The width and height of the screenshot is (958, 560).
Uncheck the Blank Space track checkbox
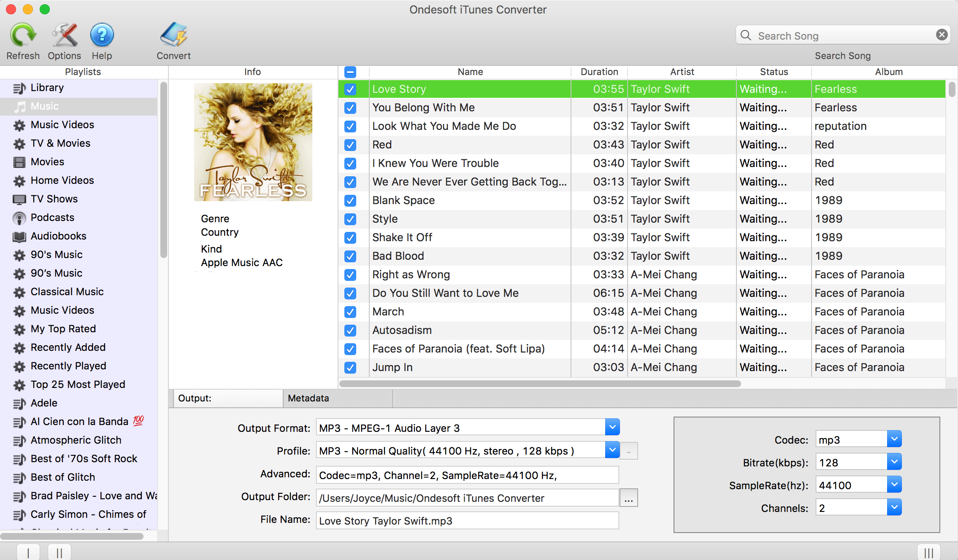[350, 200]
